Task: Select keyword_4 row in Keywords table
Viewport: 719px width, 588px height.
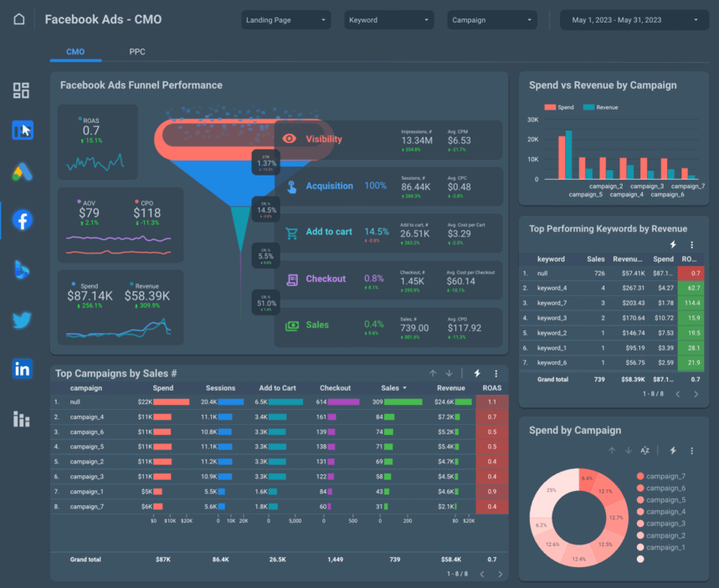Action: coord(613,288)
